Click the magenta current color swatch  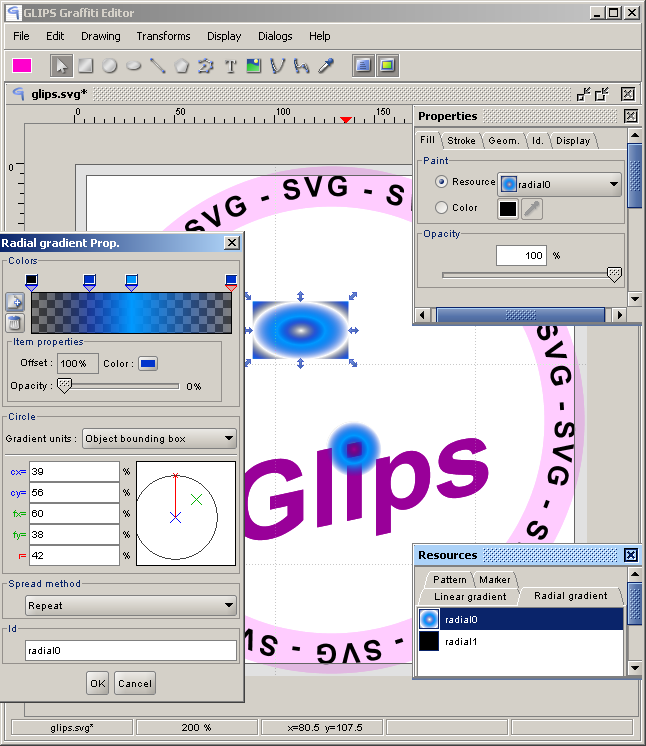click(22, 66)
